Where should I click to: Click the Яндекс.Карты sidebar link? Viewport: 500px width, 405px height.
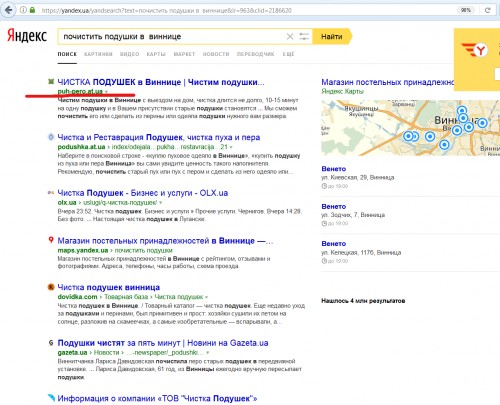pyautogui.click(x=342, y=91)
